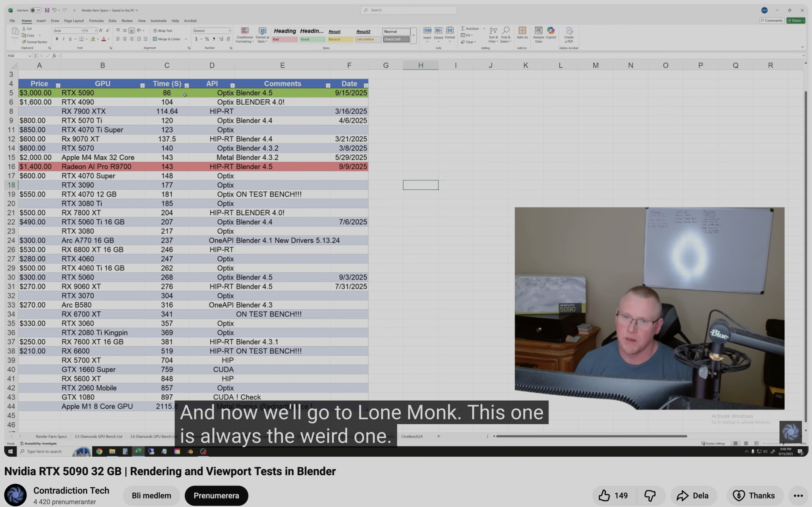This screenshot has width=812, height=507.
Task: Click the Prenumerera subscribe button
Action: click(x=216, y=496)
